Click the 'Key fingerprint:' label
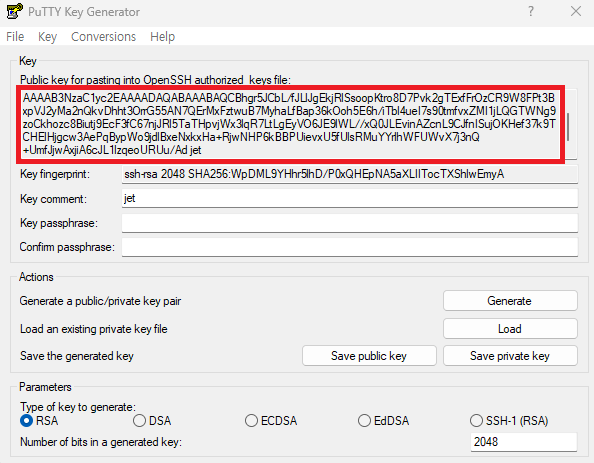Image resolution: width=594 pixels, height=463 pixels. point(55,174)
